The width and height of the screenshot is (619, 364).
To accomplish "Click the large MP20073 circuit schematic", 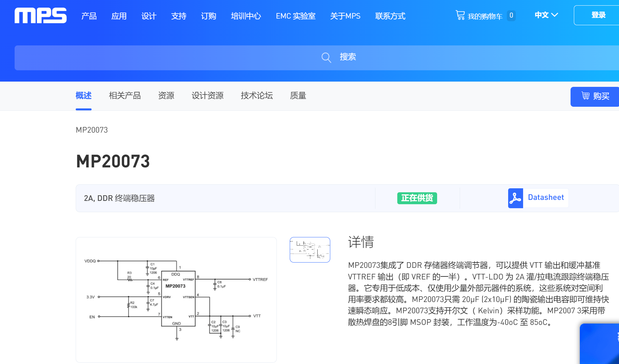I will 176,300.
